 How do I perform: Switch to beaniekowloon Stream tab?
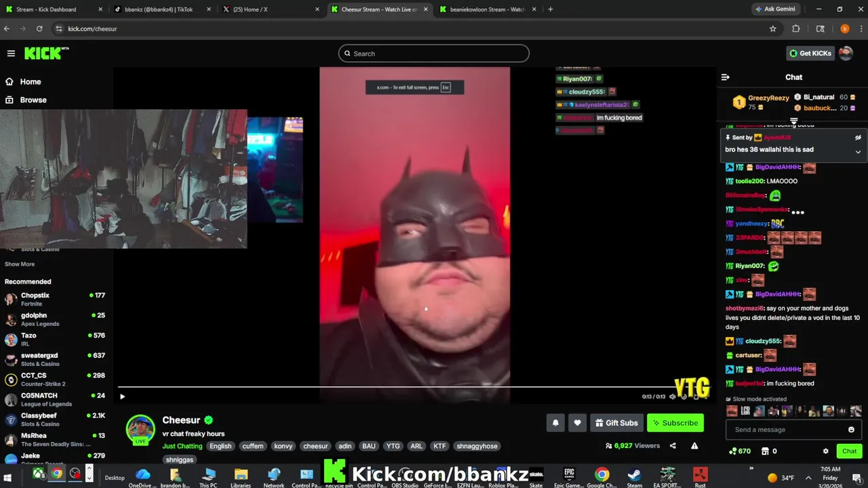click(x=488, y=9)
